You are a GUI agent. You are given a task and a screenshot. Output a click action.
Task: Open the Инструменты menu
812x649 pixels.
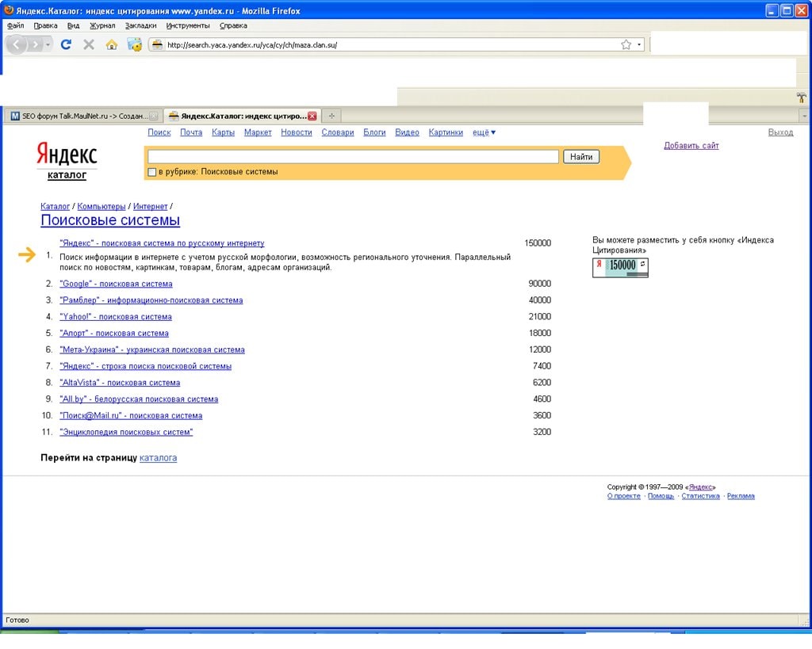pos(188,25)
